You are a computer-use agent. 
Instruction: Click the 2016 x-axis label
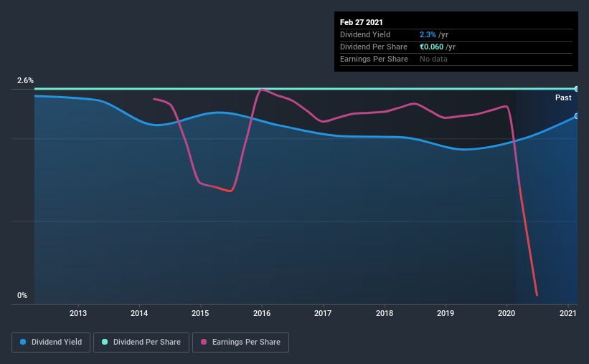[262, 313]
